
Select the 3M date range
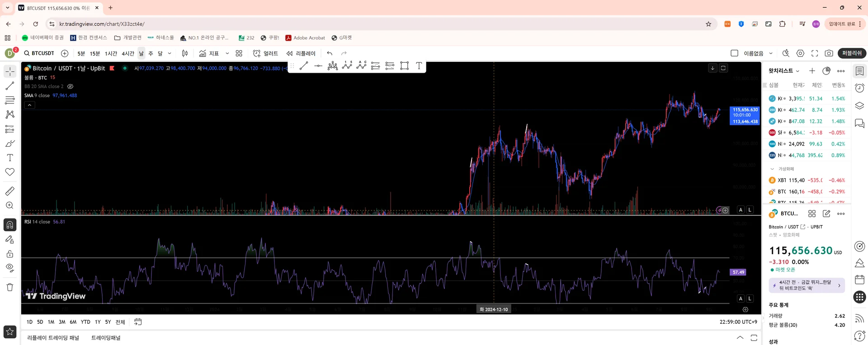pyautogui.click(x=62, y=322)
